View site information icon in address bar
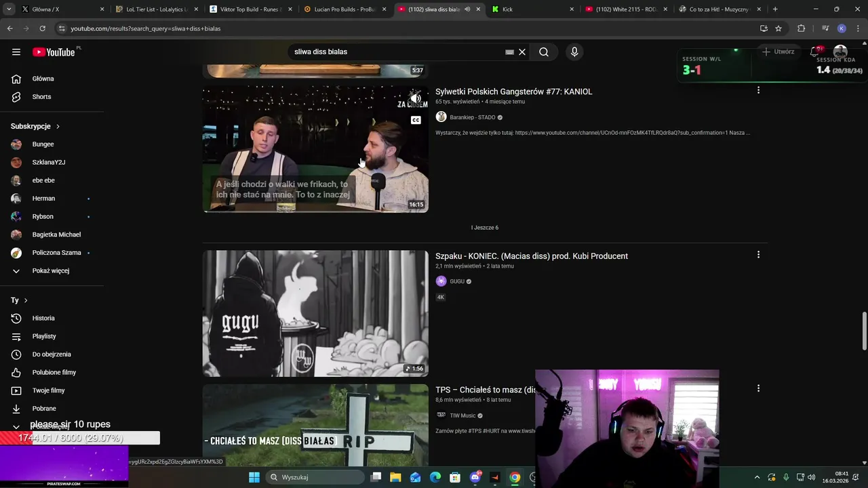The width and height of the screenshot is (868, 488). [x=62, y=28]
